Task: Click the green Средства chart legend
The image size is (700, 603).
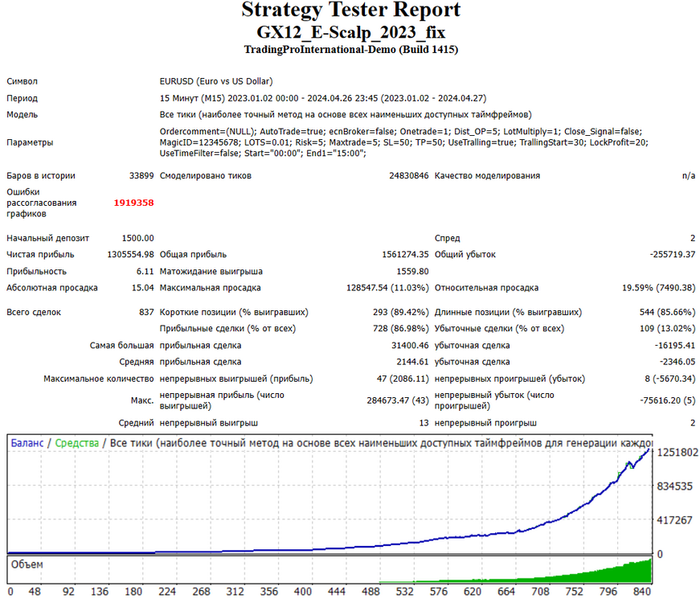Action: [x=77, y=443]
